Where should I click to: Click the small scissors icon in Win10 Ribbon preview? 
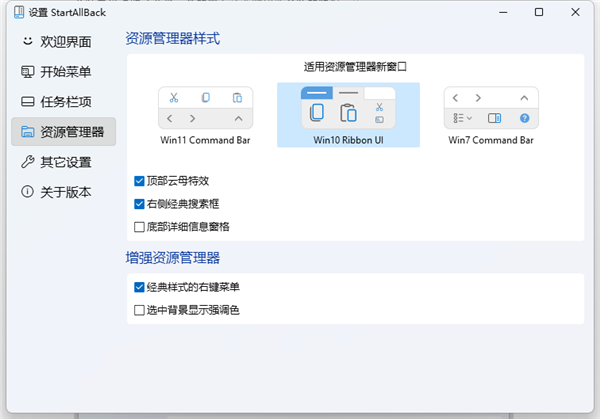pos(379,107)
